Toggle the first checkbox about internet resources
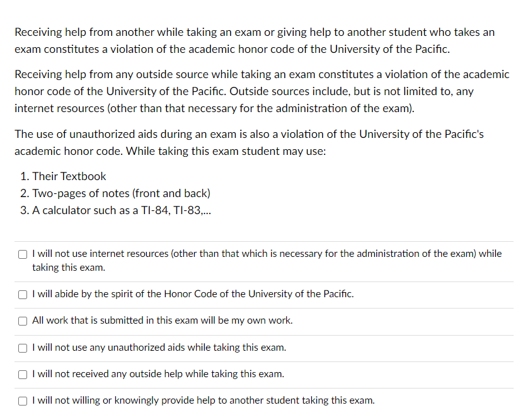The image size is (518, 420). tap(23, 254)
